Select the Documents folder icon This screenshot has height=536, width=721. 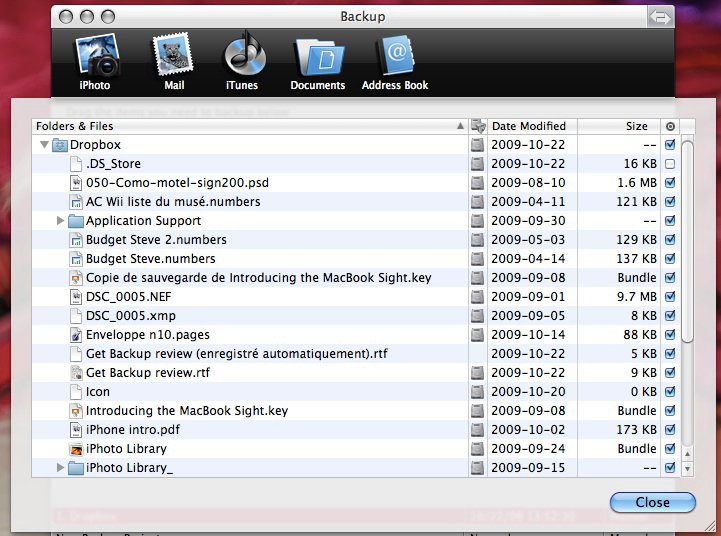click(x=317, y=58)
